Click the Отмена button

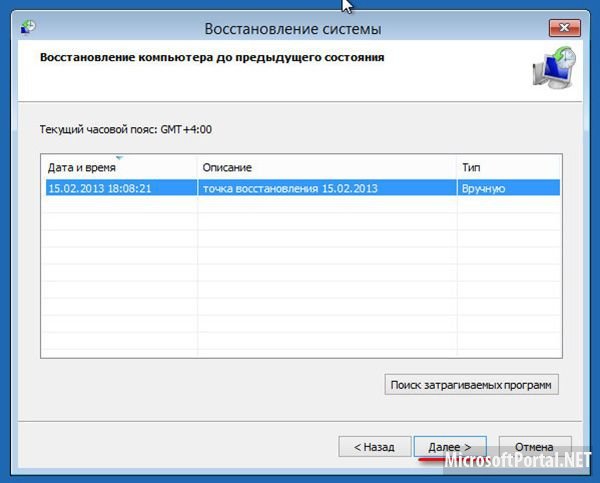pos(535,447)
